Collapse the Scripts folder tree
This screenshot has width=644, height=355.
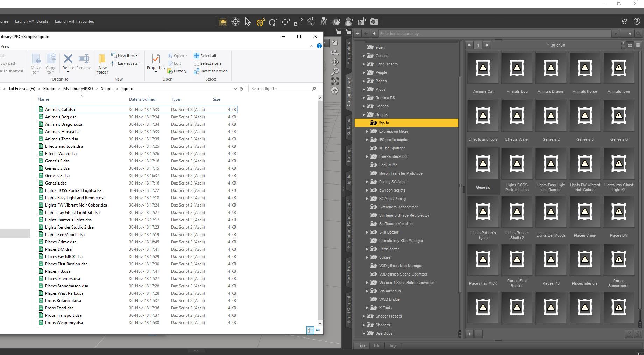click(363, 114)
